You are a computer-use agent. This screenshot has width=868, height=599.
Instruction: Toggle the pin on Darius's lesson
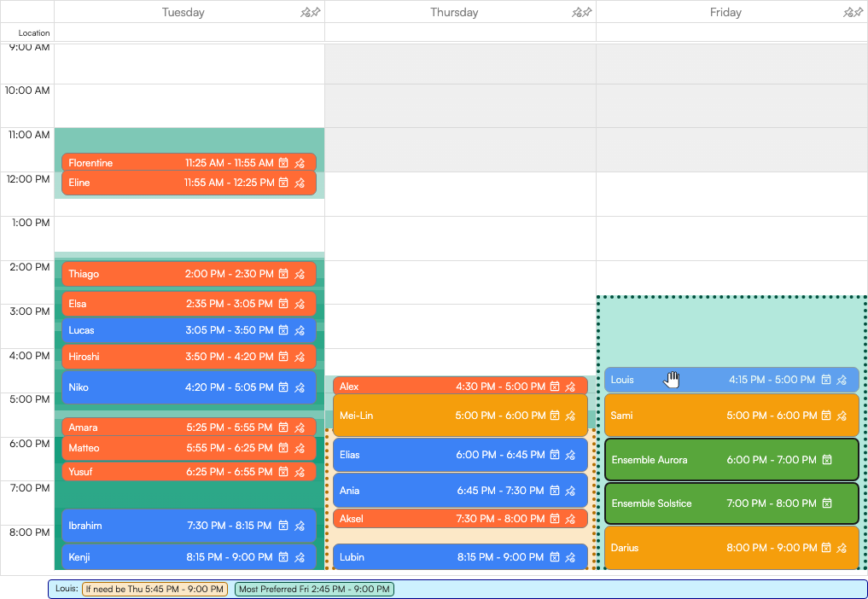click(x=842, y=548)
